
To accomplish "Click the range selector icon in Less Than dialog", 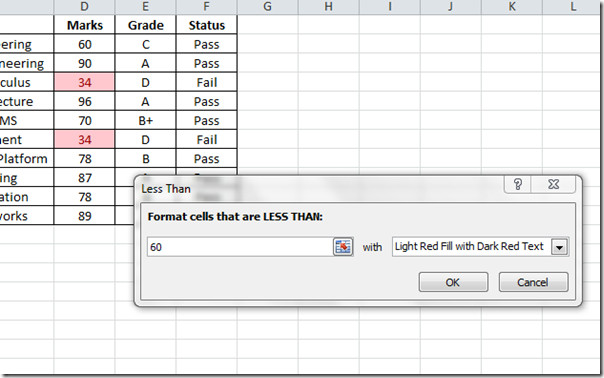I will 343,247.
